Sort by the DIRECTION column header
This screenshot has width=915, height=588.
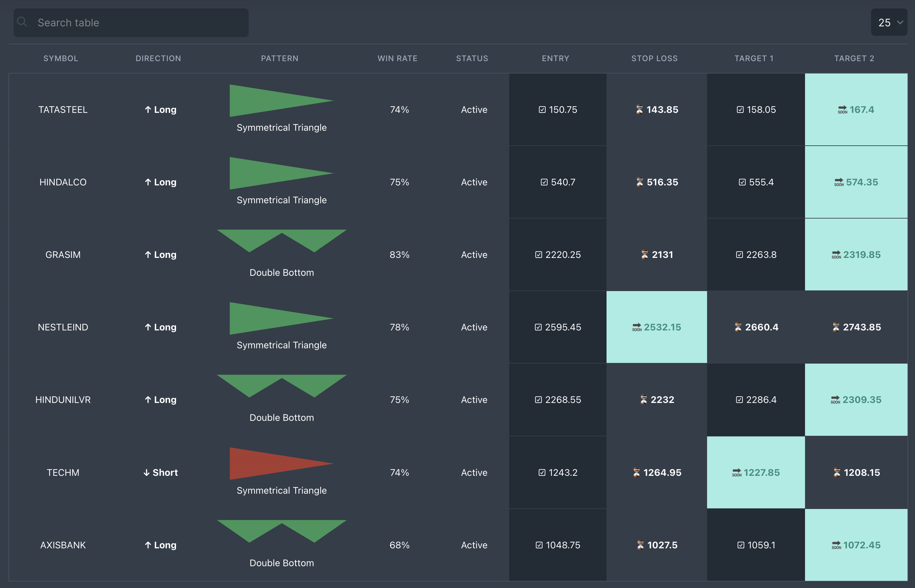click(158, 59)
